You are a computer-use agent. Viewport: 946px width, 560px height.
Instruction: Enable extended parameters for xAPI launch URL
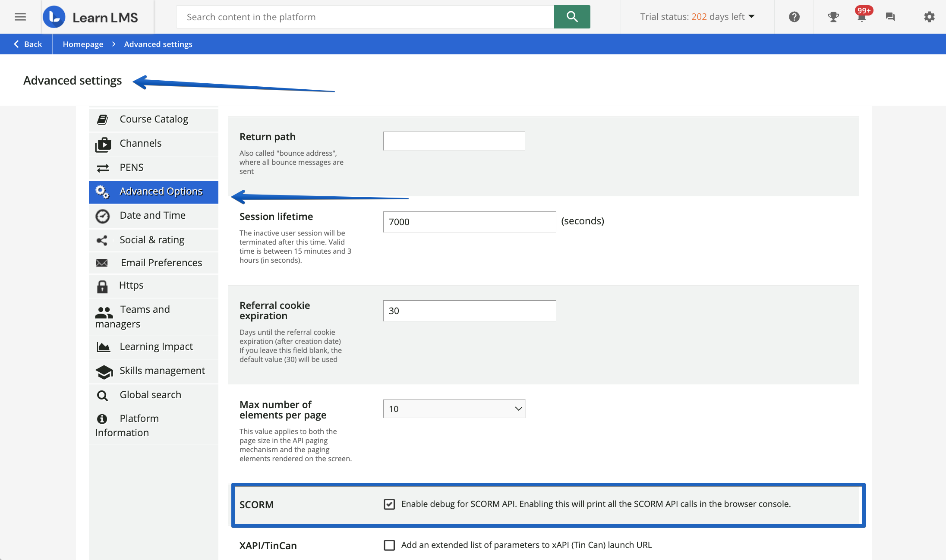(x=389, y=545)
